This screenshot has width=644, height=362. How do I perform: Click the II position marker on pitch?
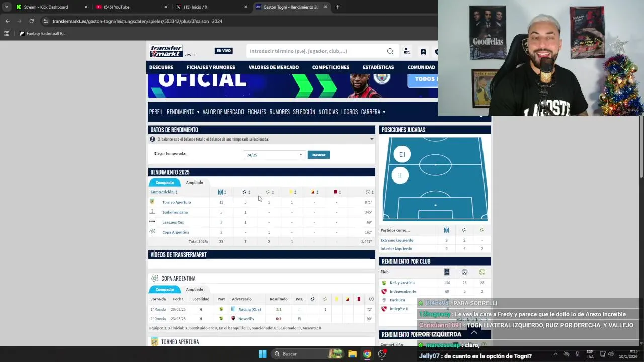pos(400,175)
